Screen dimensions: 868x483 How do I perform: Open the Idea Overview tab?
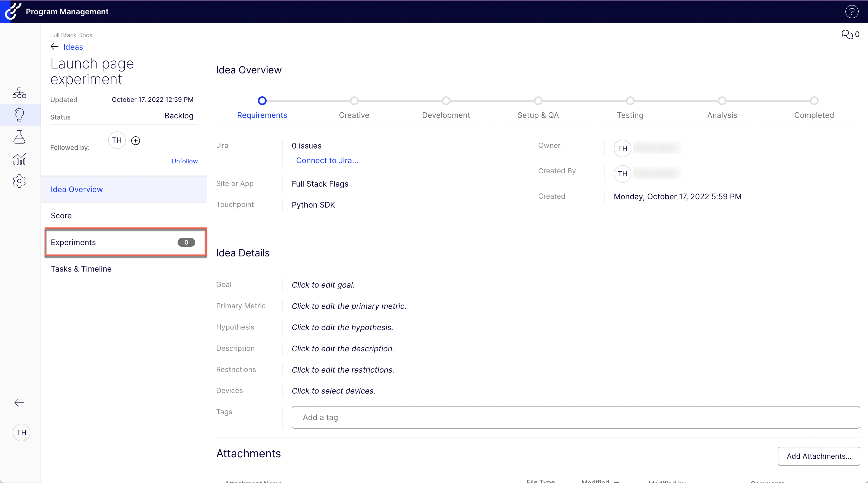tap(124, 189)
